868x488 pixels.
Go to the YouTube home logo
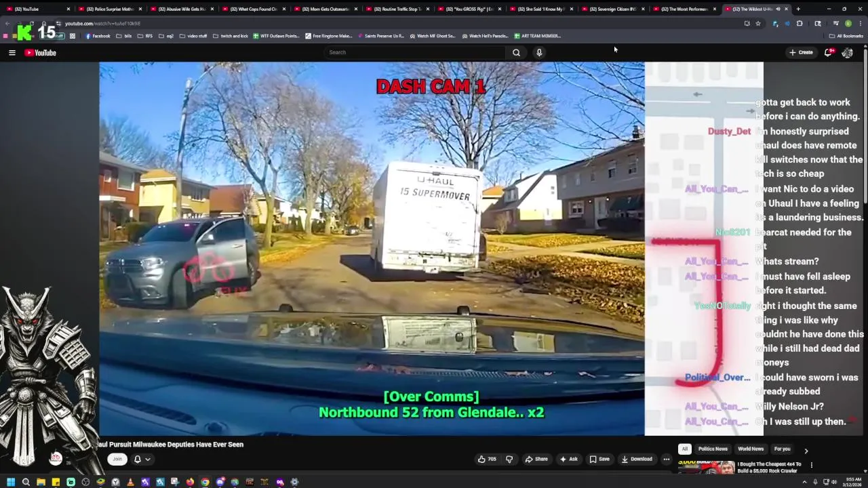[40, 52]
